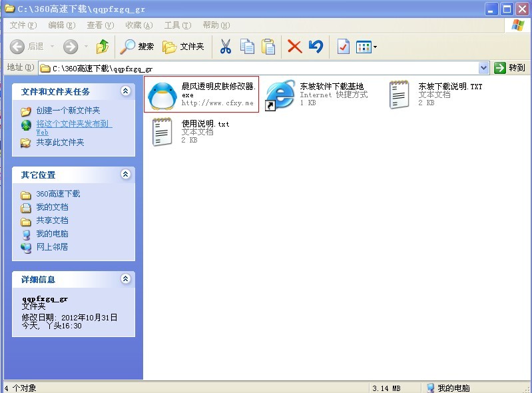Viewport: 532px width, 393px height.
Task: Click the 使用说明.txt file name text
Action: pos(205,124)
